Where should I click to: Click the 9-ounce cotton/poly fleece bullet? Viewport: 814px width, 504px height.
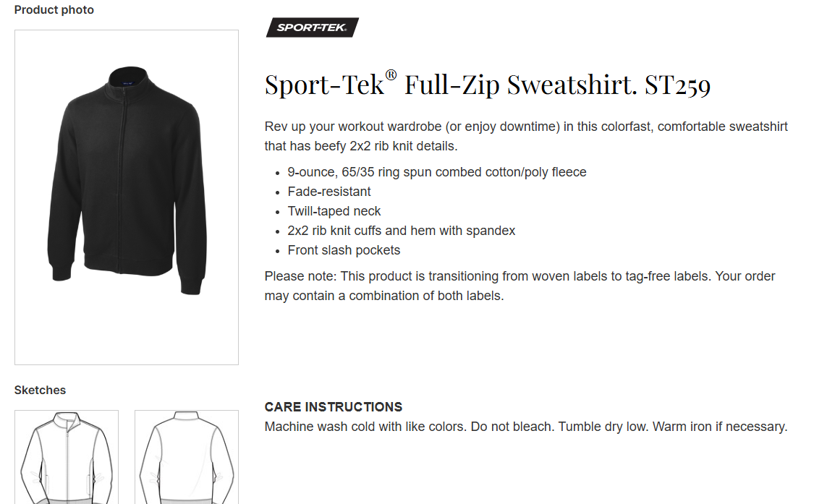click(436, 172)
